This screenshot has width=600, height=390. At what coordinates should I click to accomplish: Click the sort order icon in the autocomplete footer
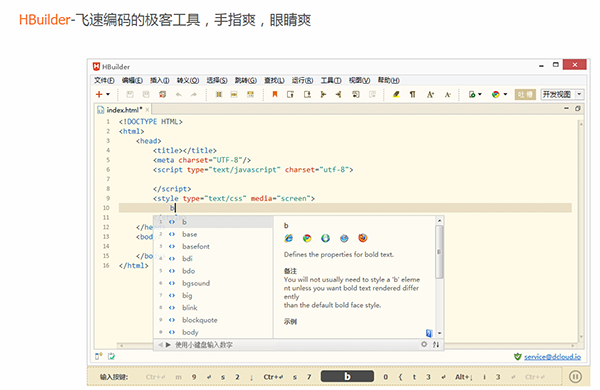point(436,344)
